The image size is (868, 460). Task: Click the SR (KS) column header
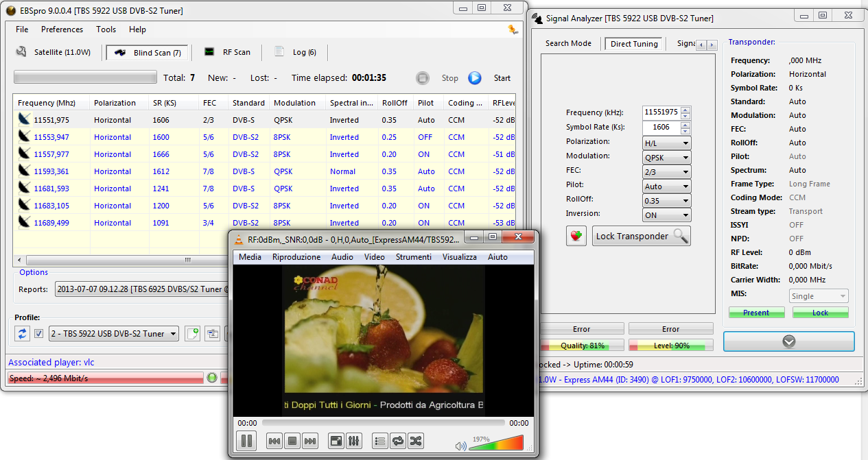(174, 103)
